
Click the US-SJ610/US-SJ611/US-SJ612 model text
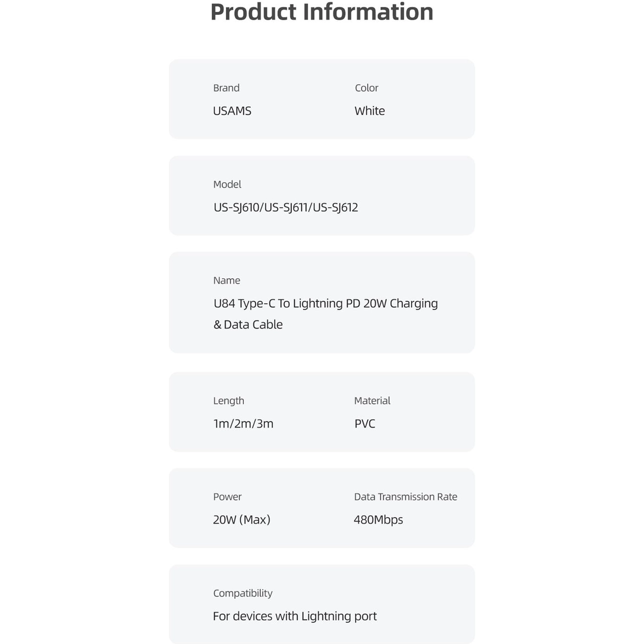286,207
